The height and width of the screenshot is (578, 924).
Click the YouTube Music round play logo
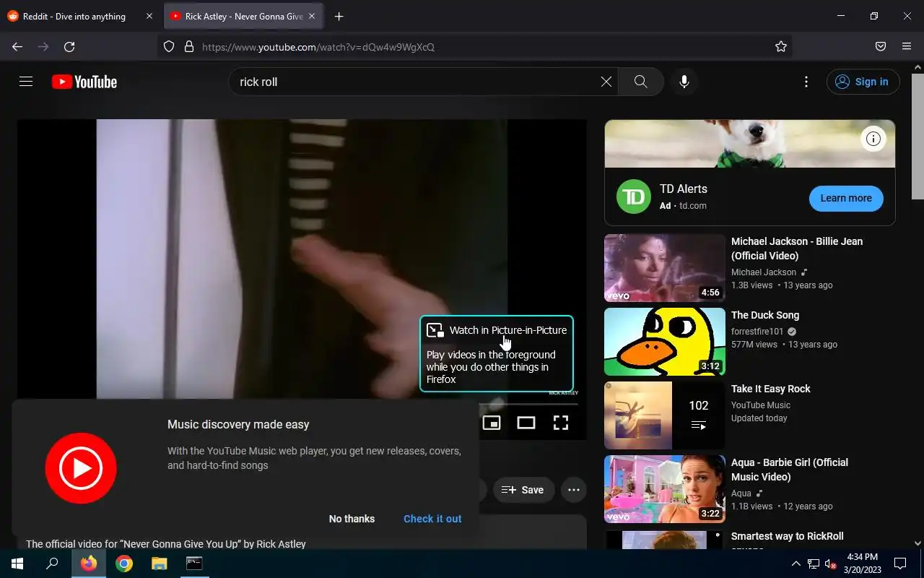tap(81, 468)
